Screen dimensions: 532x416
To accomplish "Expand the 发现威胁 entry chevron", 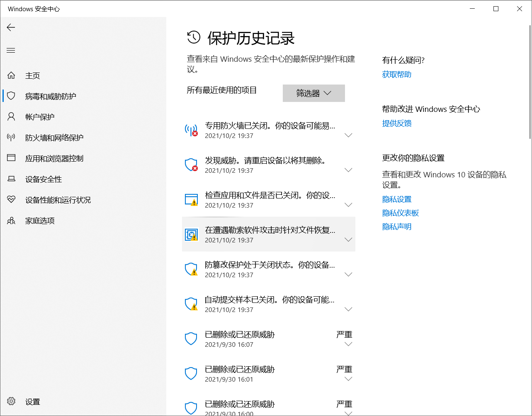I will [x=348, y=170].
